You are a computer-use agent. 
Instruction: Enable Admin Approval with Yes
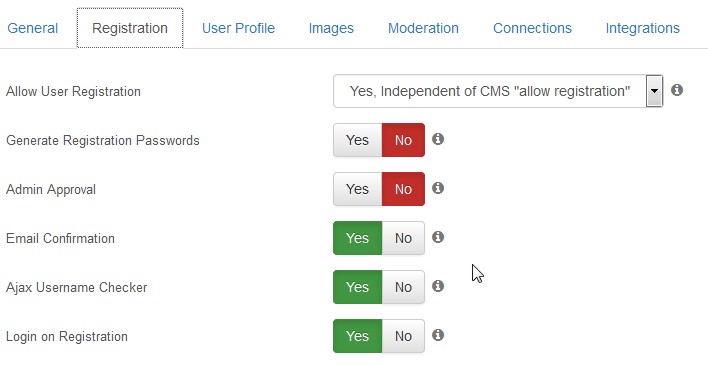(358, 189)
